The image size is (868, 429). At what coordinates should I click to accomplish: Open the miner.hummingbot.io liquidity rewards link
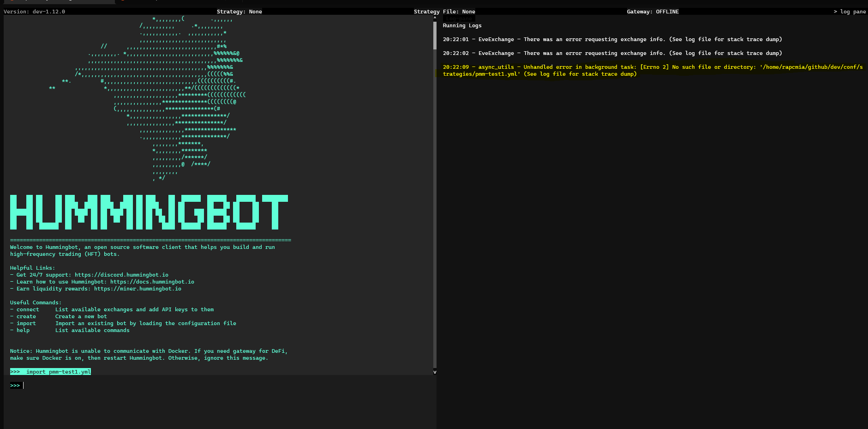click(x=138, y=289)
